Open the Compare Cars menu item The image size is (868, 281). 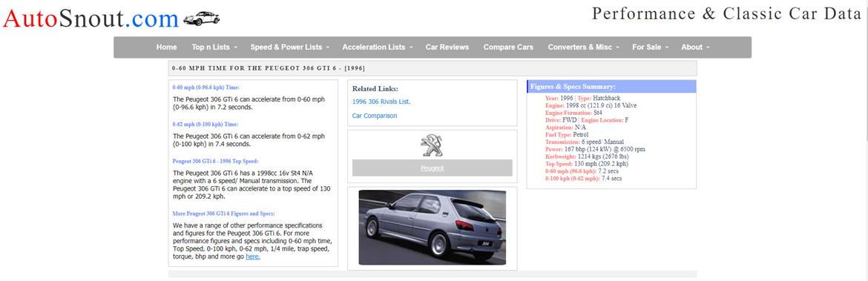(x=508, y=47)
